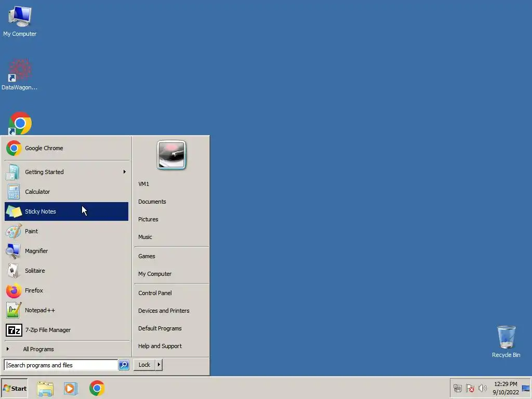532x399 pixels.
Task: Open the Magnifier tool
Action: 66,251
